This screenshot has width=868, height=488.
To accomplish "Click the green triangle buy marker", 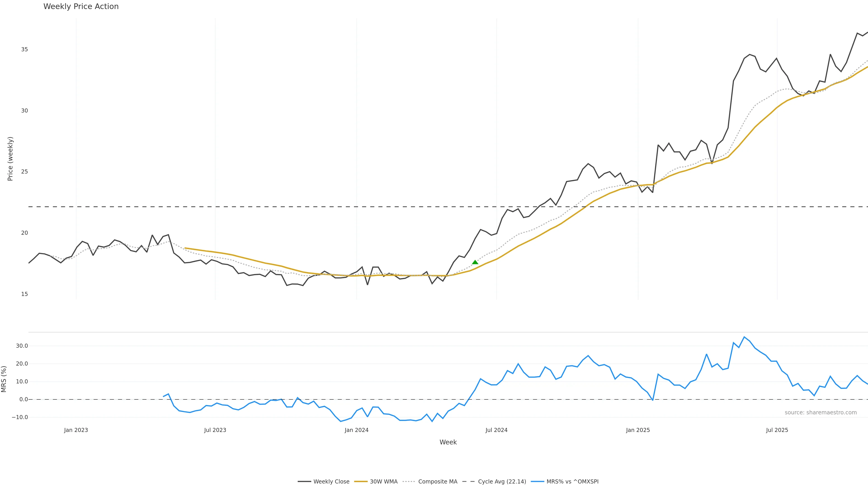I will [x=475, y=262].
